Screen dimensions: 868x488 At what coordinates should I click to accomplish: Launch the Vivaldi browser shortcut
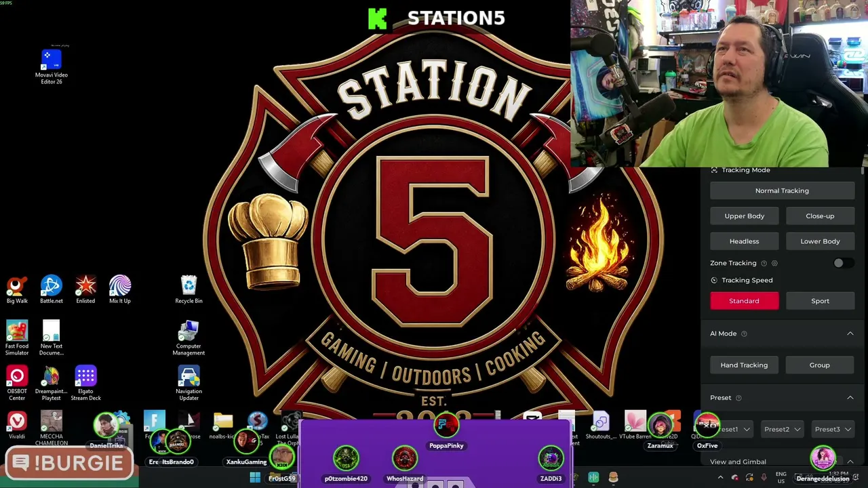point(17,426)
